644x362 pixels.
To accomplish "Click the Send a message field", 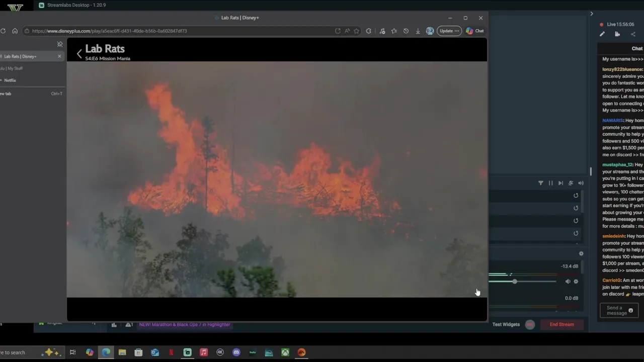I will (x=619, y=311).
